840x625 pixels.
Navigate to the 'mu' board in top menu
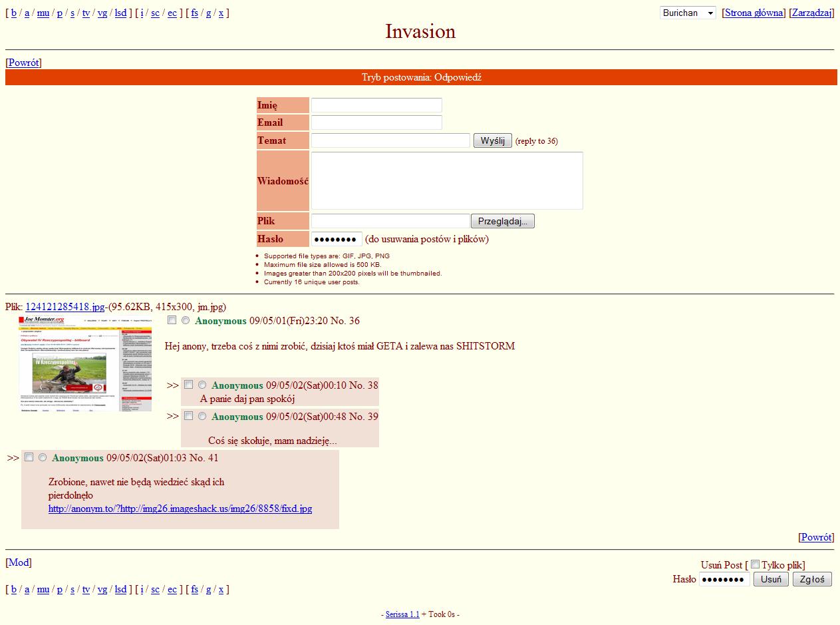(43, 13)
